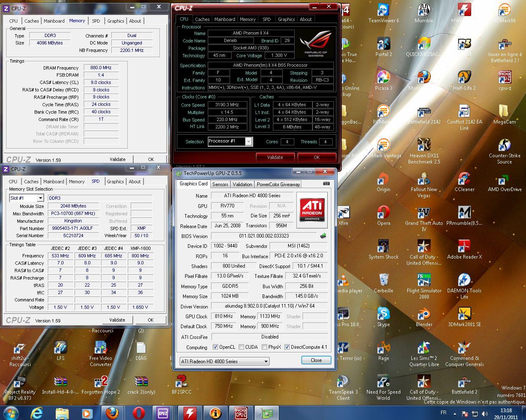Open Mumble desktop icon

(424, 14)
